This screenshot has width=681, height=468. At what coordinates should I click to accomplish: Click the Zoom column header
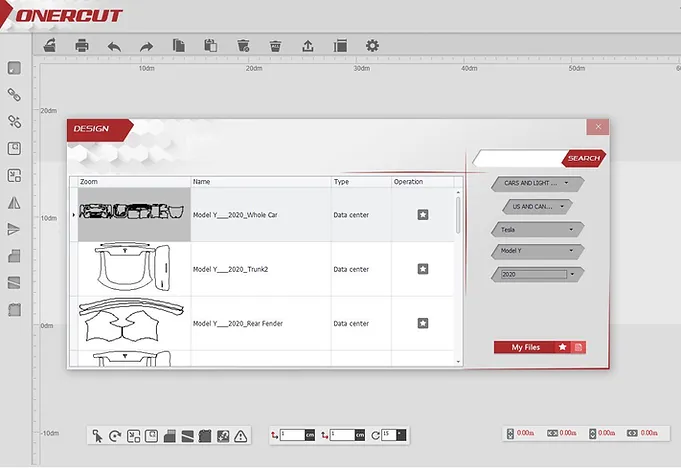(x=134, y=182)
